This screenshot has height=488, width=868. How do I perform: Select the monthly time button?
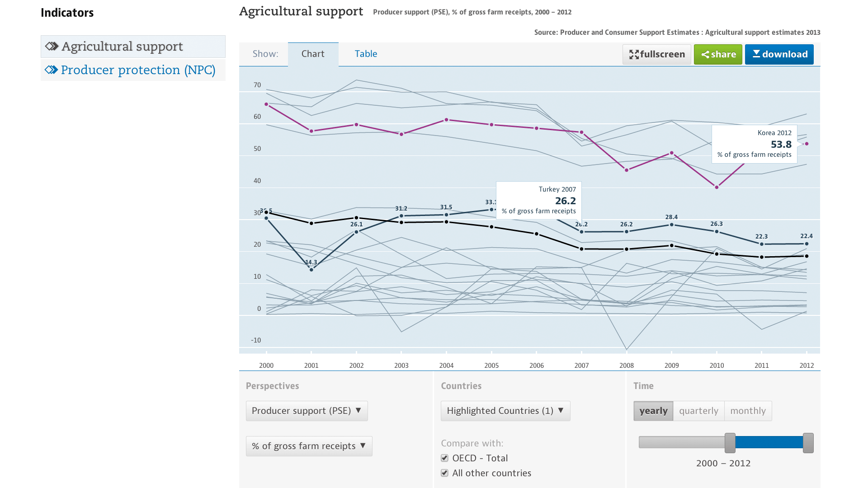(748, 411)
